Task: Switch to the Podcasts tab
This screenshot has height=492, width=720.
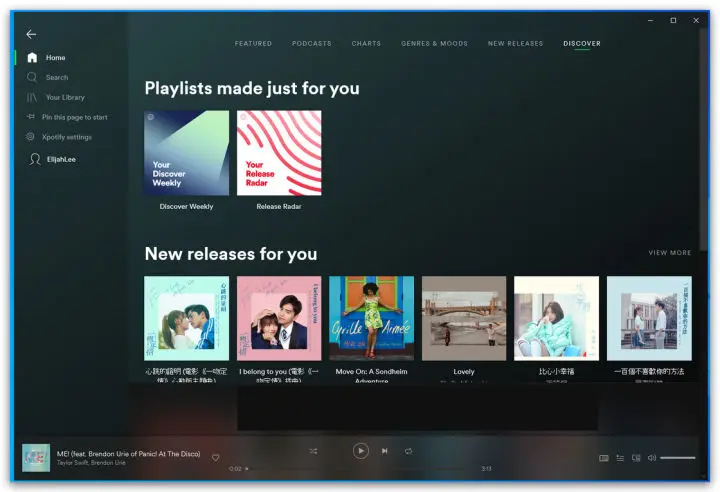Action: (312, 44)
